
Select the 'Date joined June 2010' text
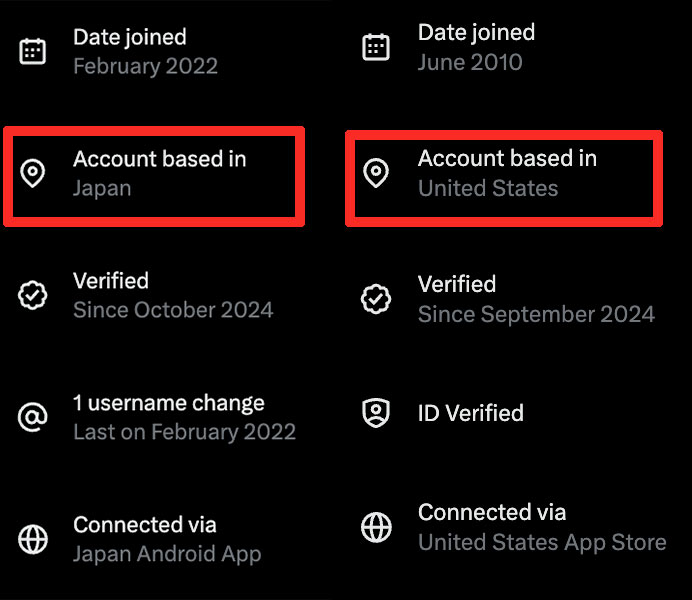pyautogui.click(x=476, y=47)
